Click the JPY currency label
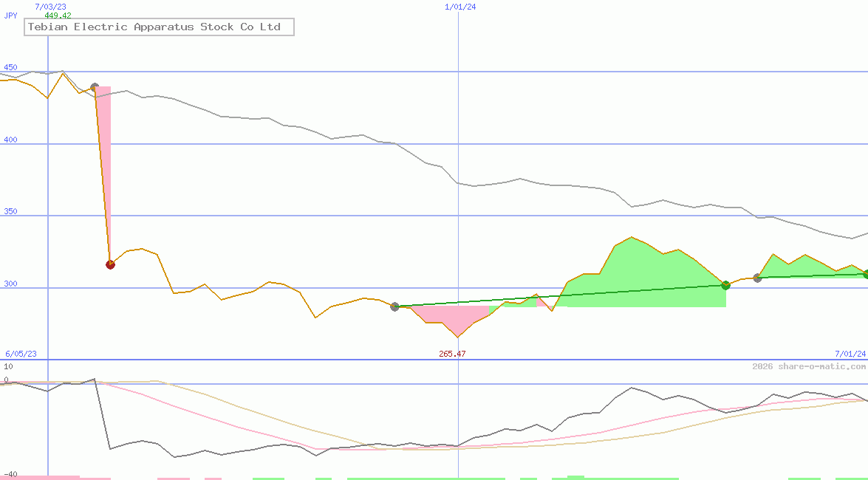The width and height of the screenshot is (868, 480). click(x=10, y=16)
